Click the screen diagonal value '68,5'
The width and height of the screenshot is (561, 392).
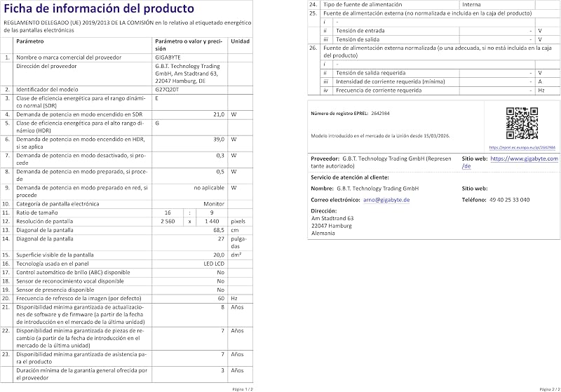tap(219, 230)
